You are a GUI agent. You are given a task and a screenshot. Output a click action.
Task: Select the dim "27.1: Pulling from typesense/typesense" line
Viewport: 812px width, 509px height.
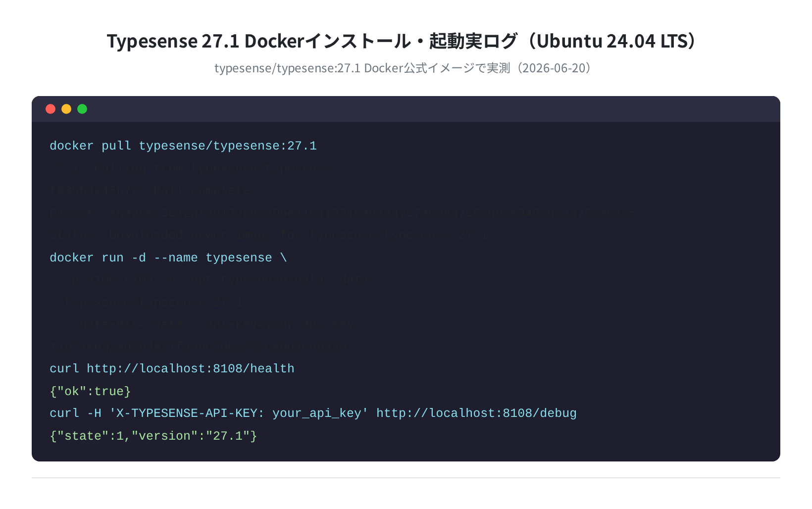tap(191, 168)
